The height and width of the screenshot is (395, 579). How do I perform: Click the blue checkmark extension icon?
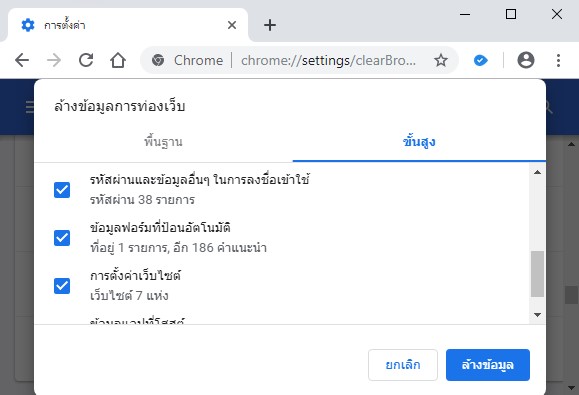[480, 60]
